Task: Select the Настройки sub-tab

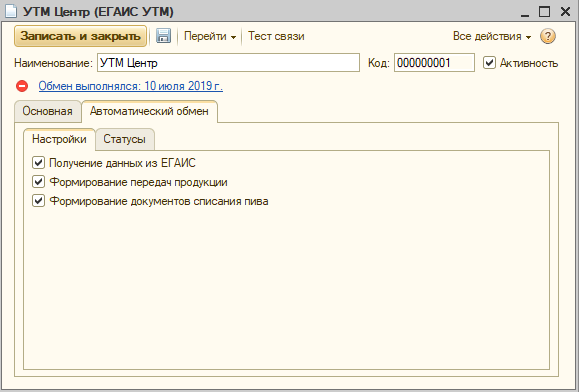Action: pos(59,139)
